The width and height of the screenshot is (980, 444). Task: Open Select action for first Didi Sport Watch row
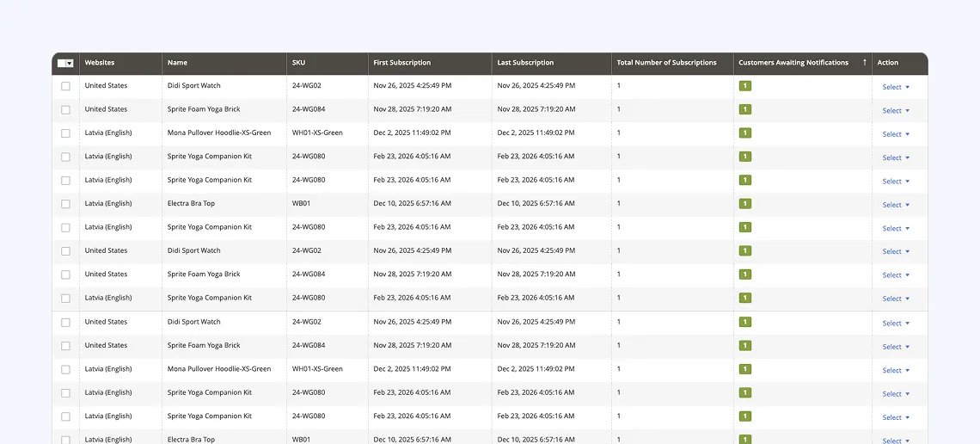pyautogui.click(x=896, y=87)
